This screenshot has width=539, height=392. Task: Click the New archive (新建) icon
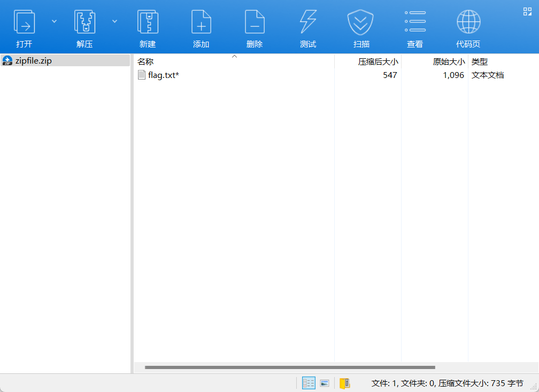point(148,22)
